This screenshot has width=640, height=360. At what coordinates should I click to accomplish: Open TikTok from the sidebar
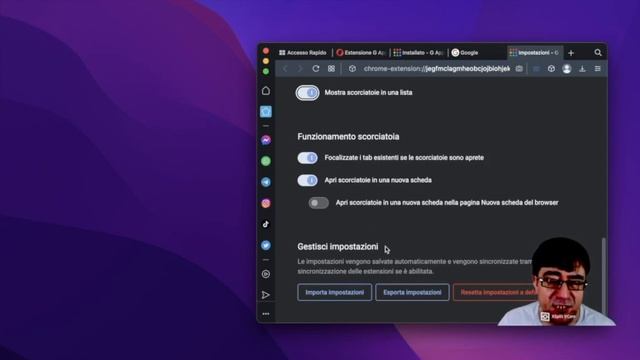click(266, 224)
